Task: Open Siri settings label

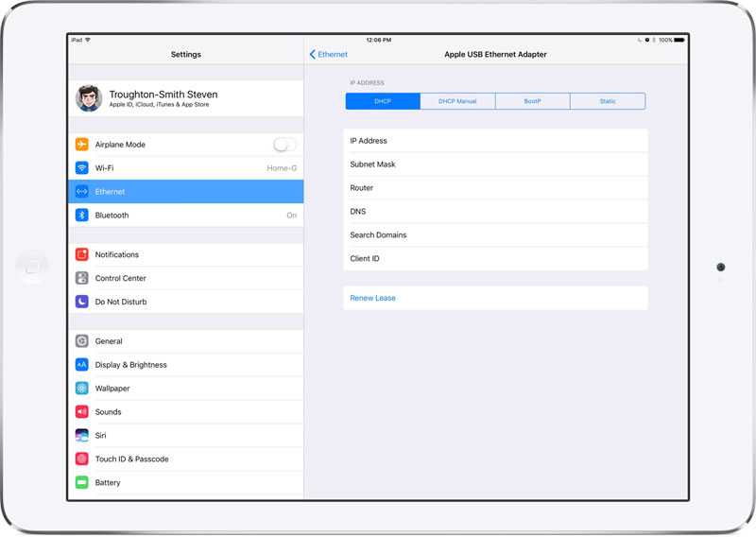Action: tap(100, 435)
